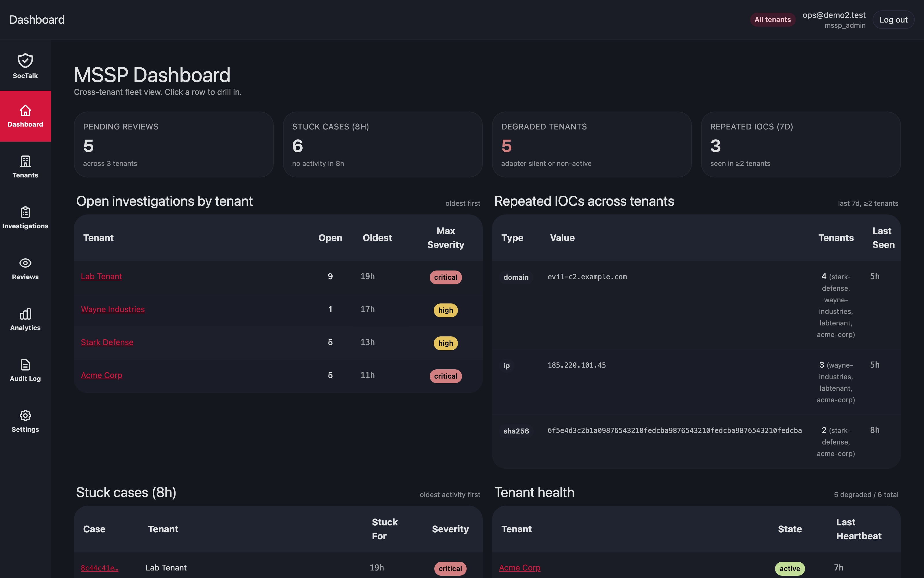
Task: Click the sha256 type tag
Action: [516, 431]
